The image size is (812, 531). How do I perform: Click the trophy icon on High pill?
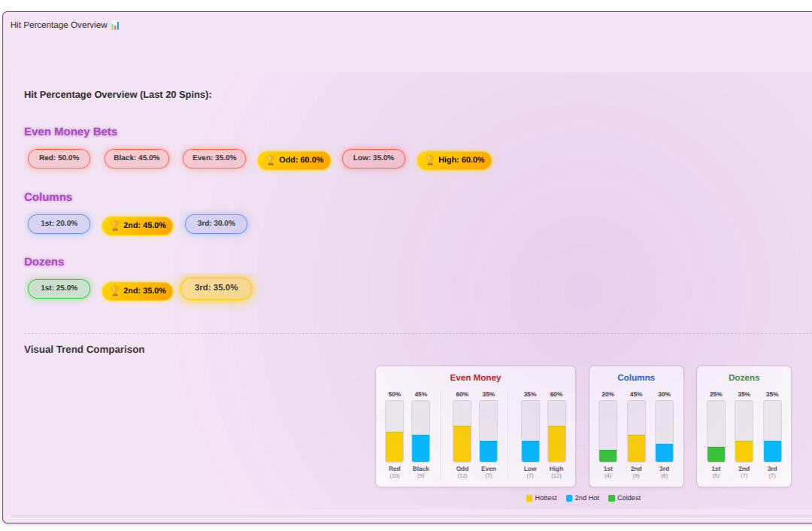430,160
